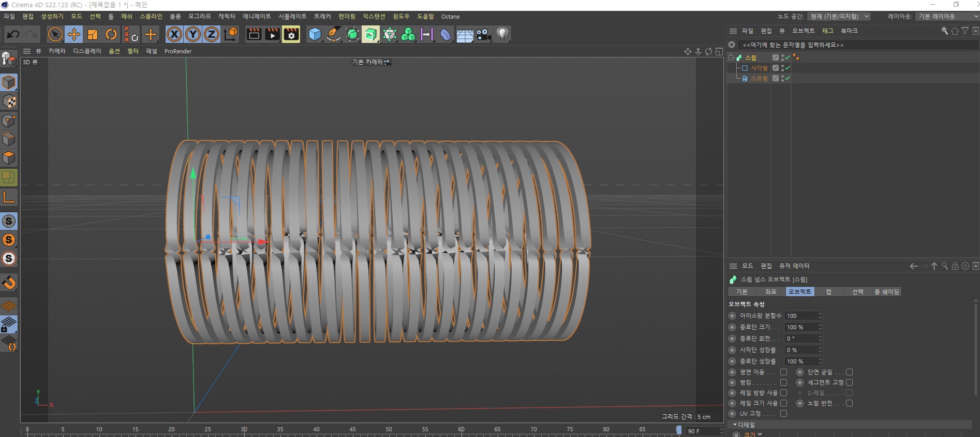This screenshot has width=980, height=437.
Task: Enable the 평면 이동 checkbox
Action: [784, 372]
